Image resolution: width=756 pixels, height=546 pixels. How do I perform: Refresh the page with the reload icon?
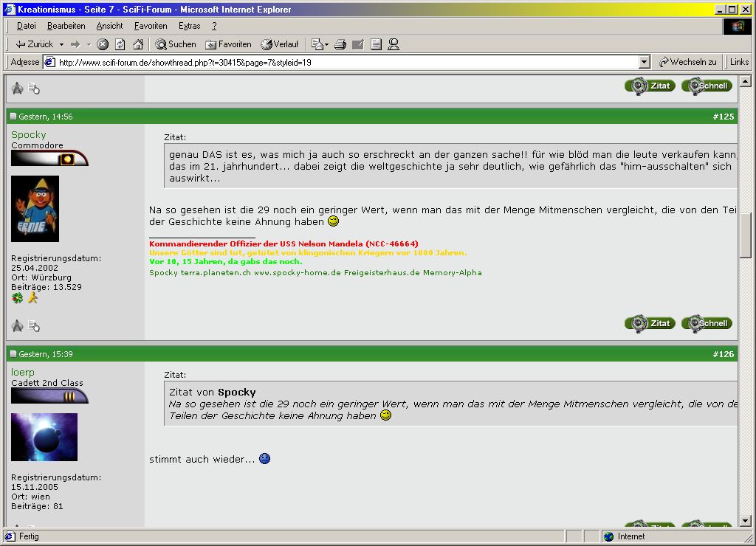(x=120, y=44)
